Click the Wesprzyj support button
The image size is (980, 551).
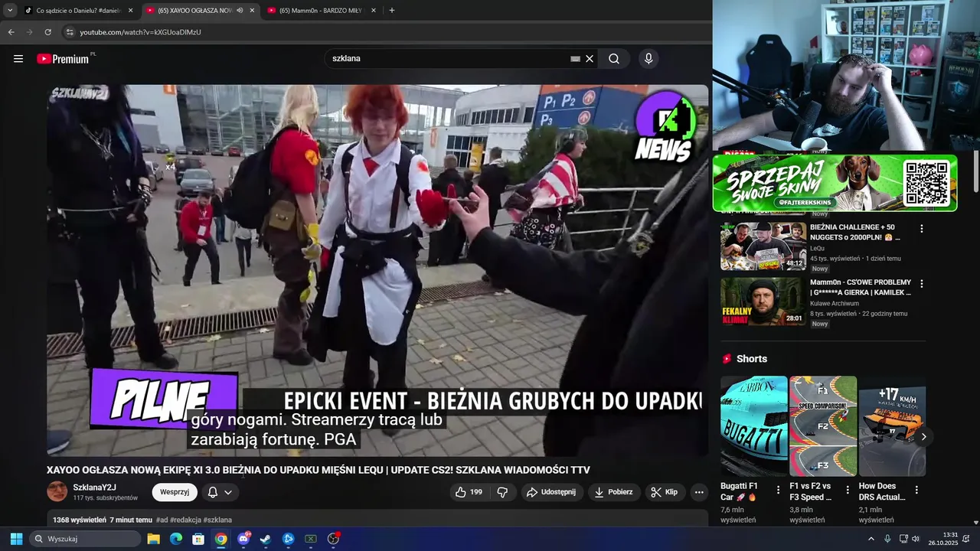[x=175, y=492]
